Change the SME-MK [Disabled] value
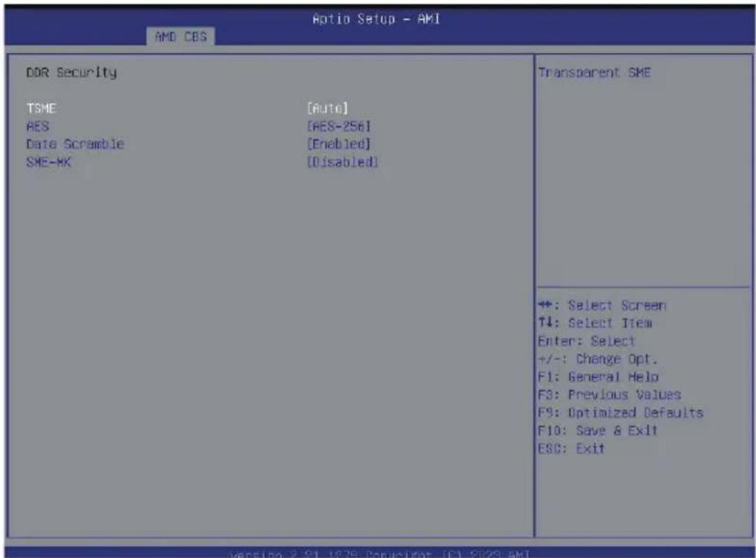The image size is (756, 558). click(342, 162)
